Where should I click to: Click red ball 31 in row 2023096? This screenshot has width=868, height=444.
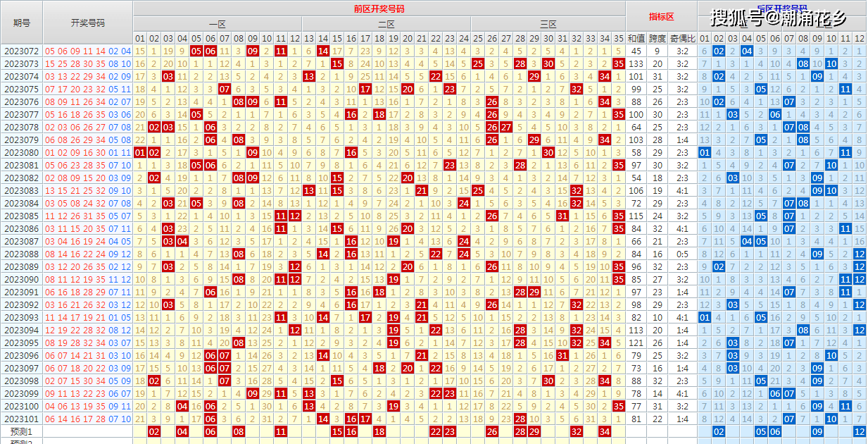(562, 355)
